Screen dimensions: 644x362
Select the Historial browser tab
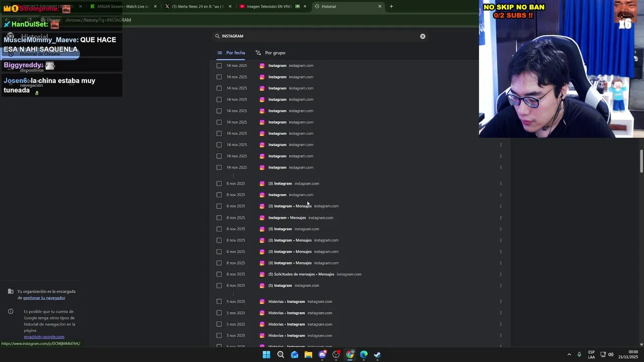pyautogui.click(x=347, y=7)
